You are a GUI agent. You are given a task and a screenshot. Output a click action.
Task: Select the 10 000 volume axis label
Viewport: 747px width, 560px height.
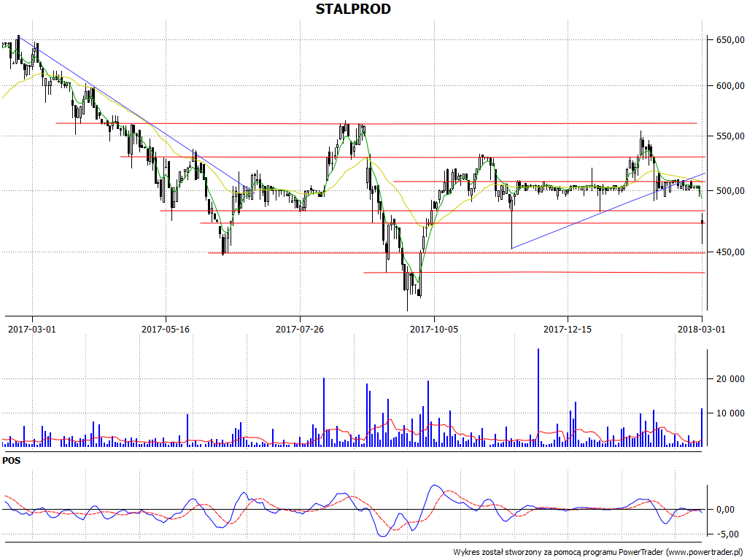pos(729,413)
